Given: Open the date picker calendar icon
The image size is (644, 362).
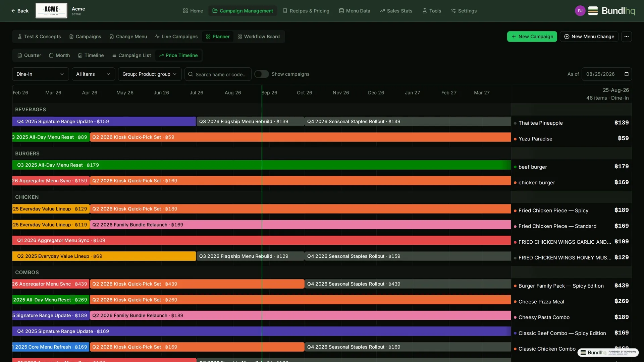Looking at the screenshot, I should (626, 74).
